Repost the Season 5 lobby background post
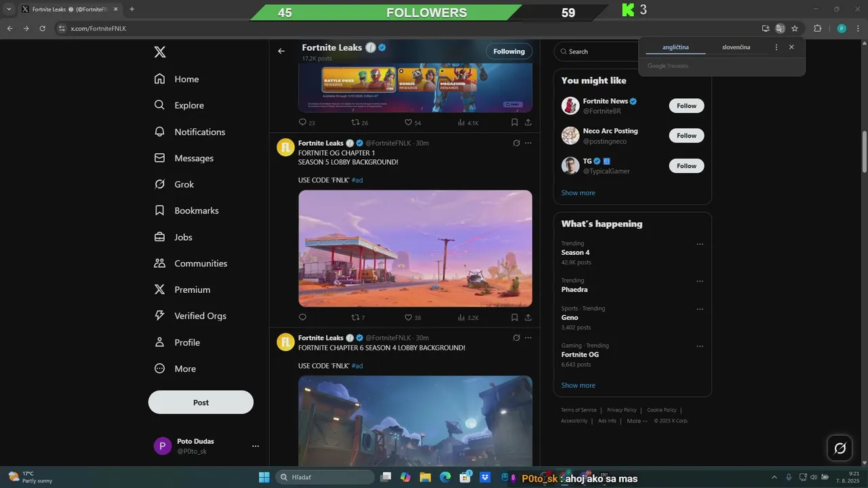Screen dimensions: 868x488 pyautogui.click(x=358, y=317)
